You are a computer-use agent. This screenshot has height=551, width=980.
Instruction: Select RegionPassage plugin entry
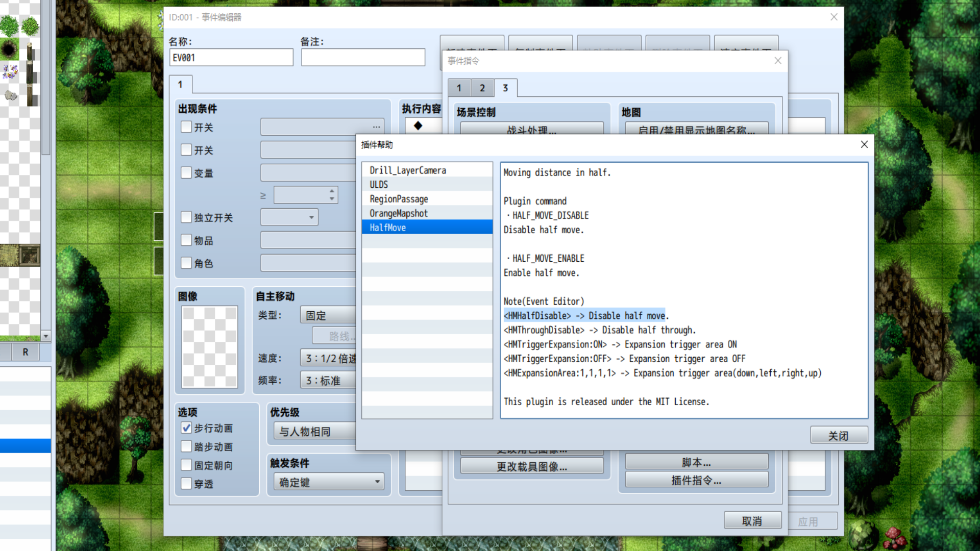click(x=427, y=199)
